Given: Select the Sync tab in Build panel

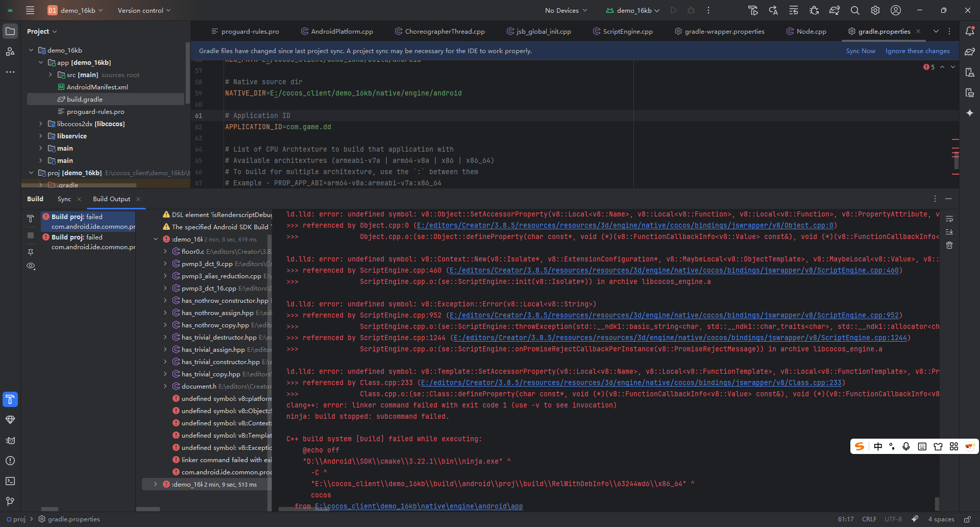Looking at the screenshot, I should [64, 199].
